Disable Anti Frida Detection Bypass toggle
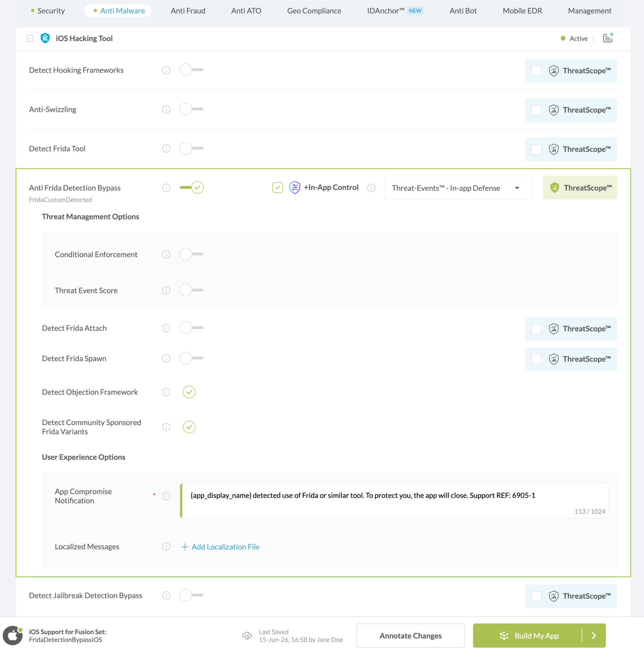Viewport: 644px width, 653px height. 191,187
